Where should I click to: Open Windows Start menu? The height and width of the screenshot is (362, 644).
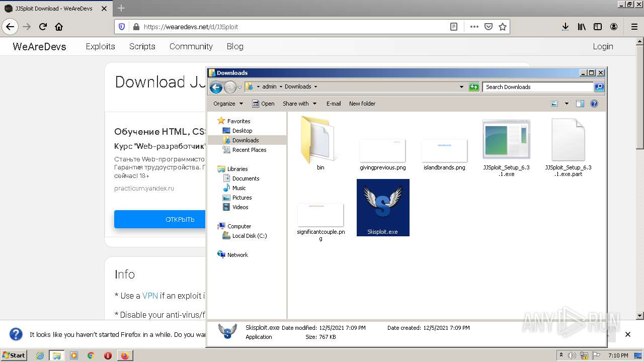[14, 355]
